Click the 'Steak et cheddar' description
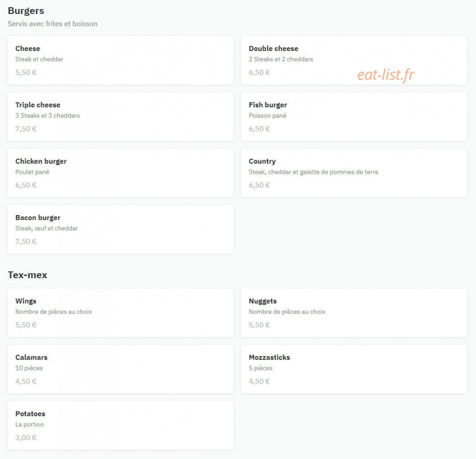Viewport: 476px width, 459px height. coord(39,59)
